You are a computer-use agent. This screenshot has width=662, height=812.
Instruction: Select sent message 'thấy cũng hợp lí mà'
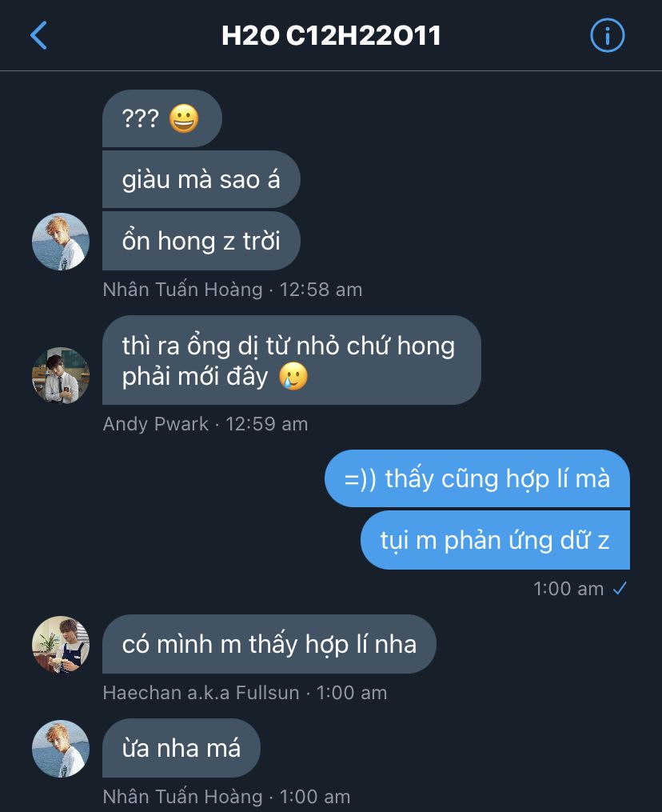pos(477,478)
